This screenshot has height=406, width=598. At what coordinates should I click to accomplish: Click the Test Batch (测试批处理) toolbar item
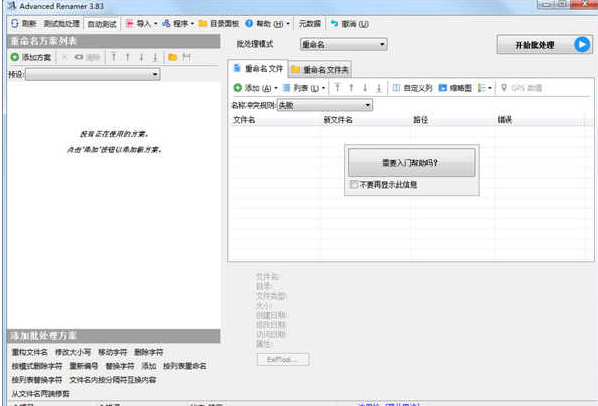coord(61,24)
